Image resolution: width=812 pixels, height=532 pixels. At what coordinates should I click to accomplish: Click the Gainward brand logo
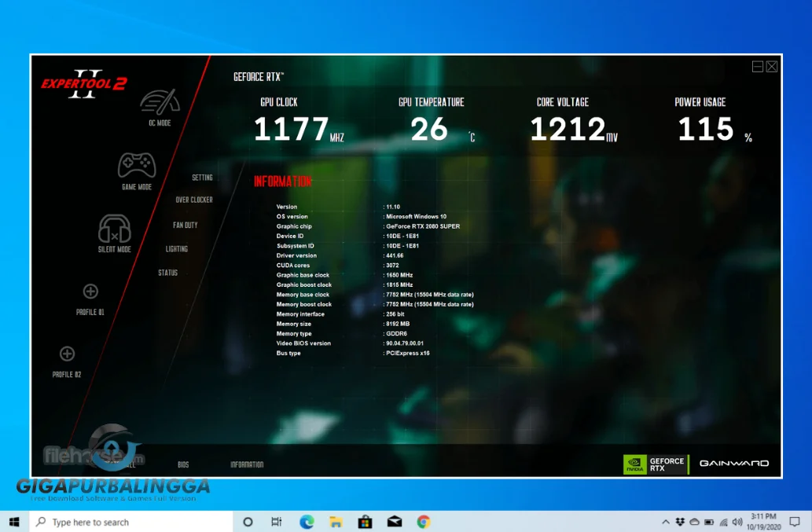coord(734,463)
